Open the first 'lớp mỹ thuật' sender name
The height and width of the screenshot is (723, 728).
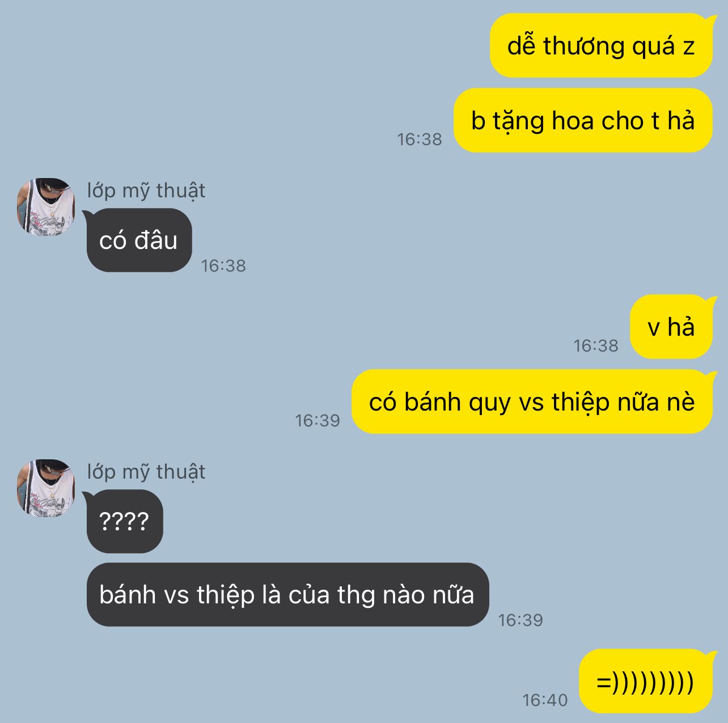pyautogui.click(x=146, y=191)
